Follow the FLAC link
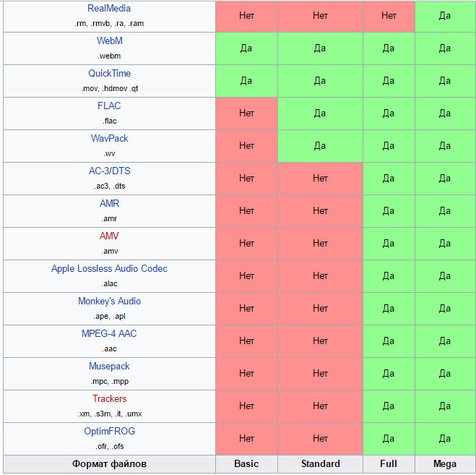 pyautogui.click(x=109, y=106)
